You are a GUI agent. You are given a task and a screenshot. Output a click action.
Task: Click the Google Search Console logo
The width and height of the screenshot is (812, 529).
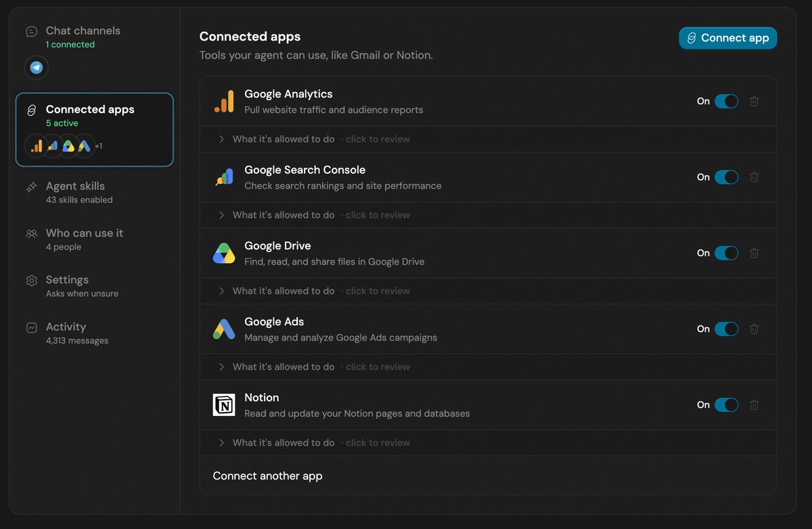pos(224,177)
